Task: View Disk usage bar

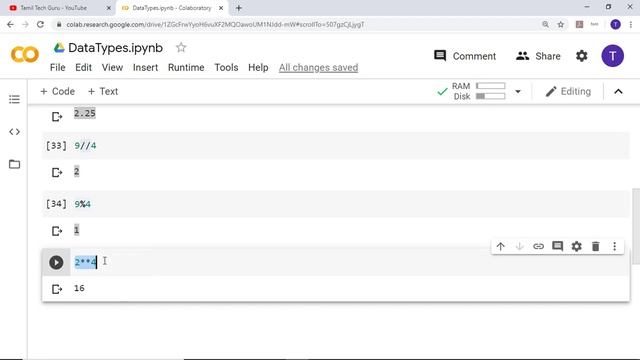Action: coord(491,96)
